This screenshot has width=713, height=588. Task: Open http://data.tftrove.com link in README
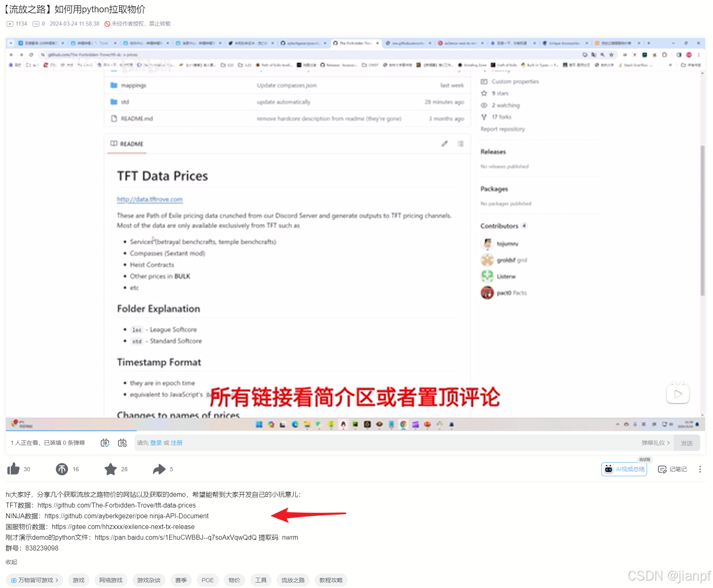149,199
